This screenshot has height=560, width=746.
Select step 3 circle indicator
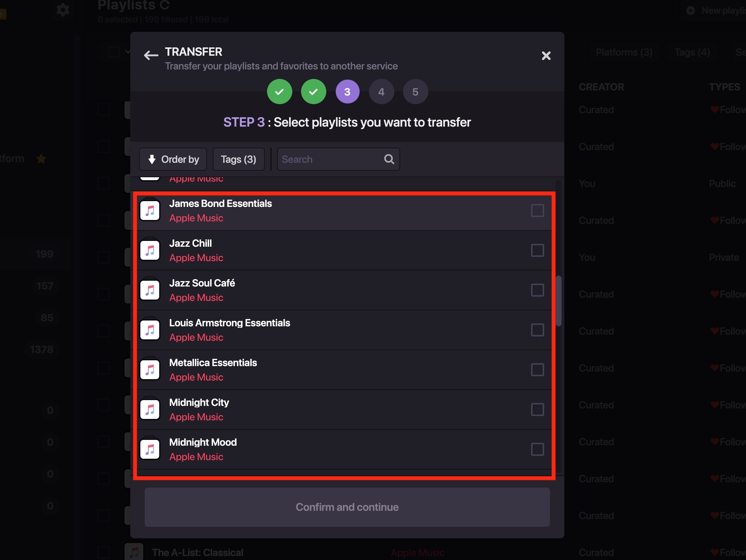(347, 92)
